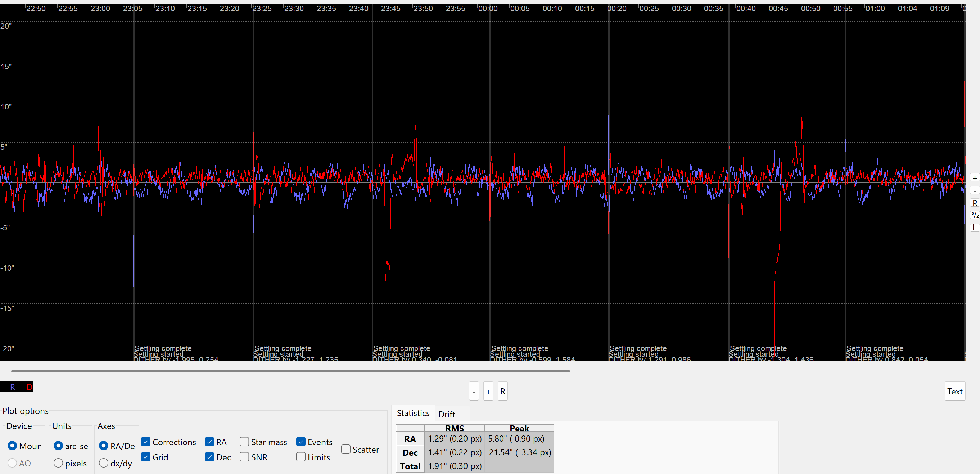Viewport: 980px width, 474px height.
Task: Enable the Star mass checkbox
Action: 244,442
